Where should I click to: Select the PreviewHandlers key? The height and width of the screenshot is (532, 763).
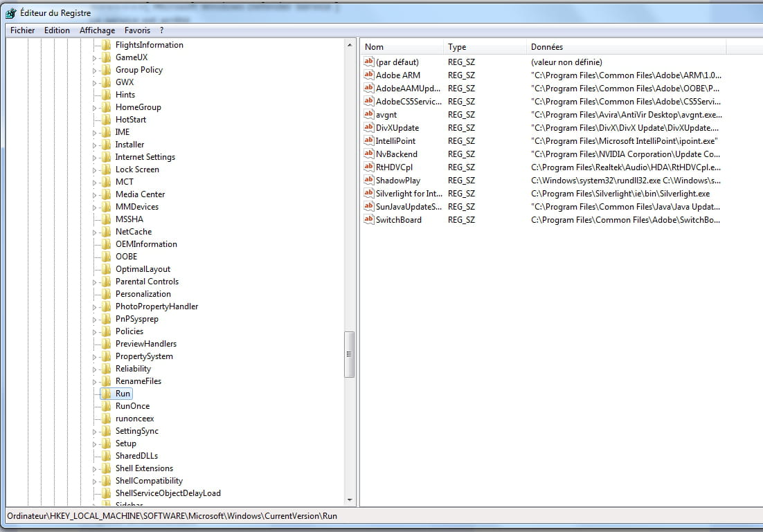[146, 344]
